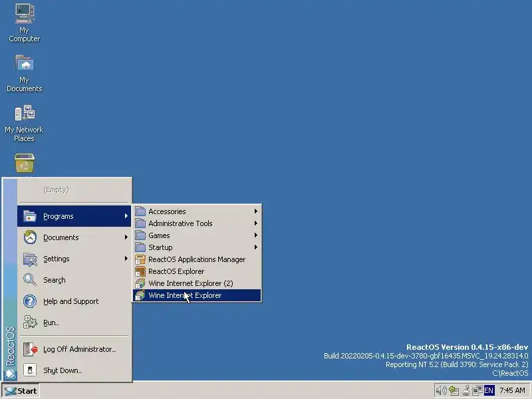Expand the Settings submenu arrow
The width and height of the screenshot is (532, 399).
click(x=126, y=259)
